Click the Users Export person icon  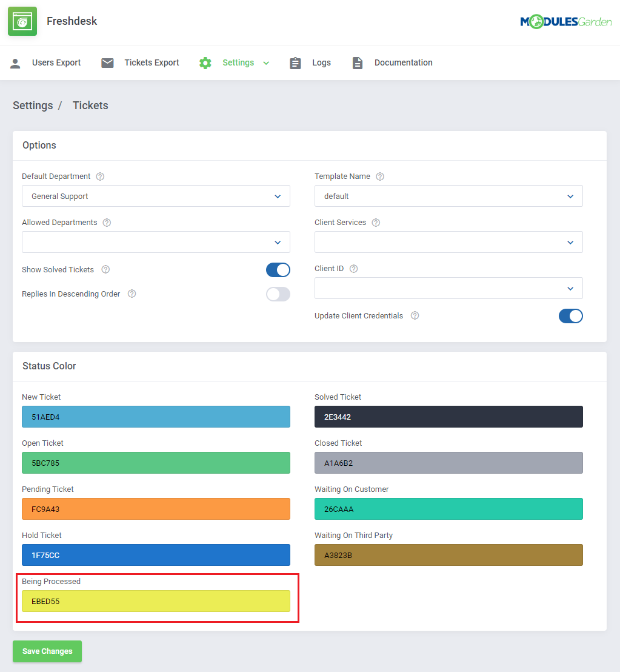(x=15, y=63)
